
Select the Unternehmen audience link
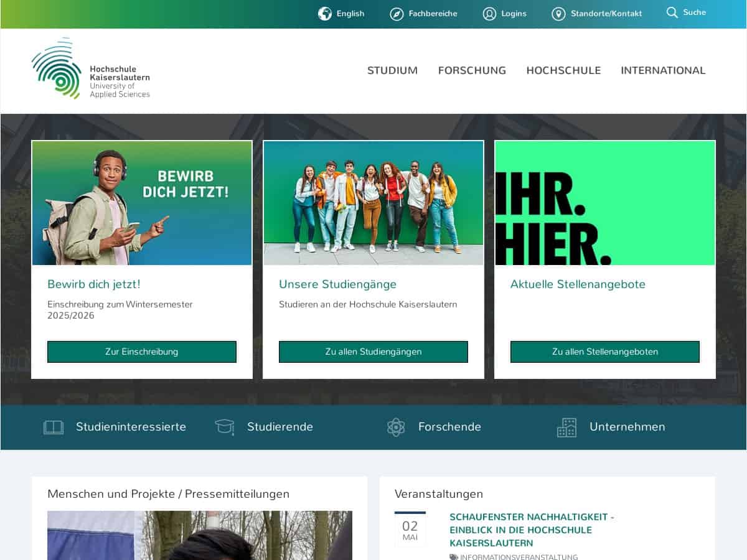pos(627,427)
